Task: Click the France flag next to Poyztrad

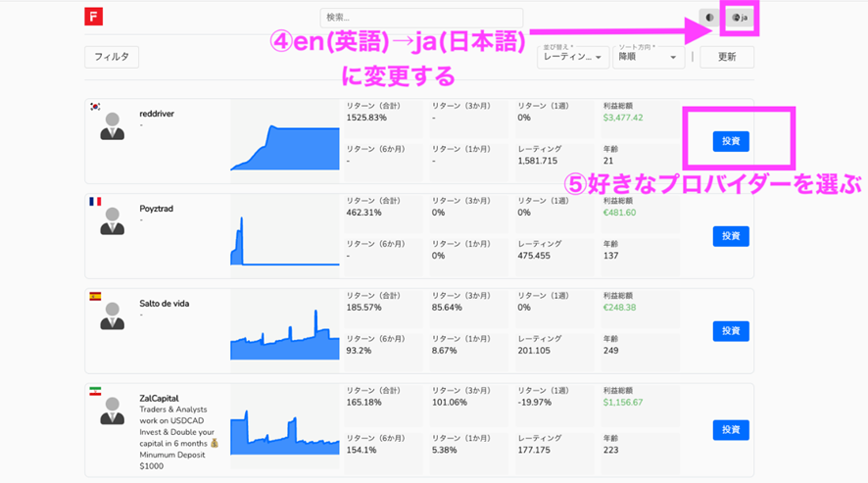Action: click(95, 202)
